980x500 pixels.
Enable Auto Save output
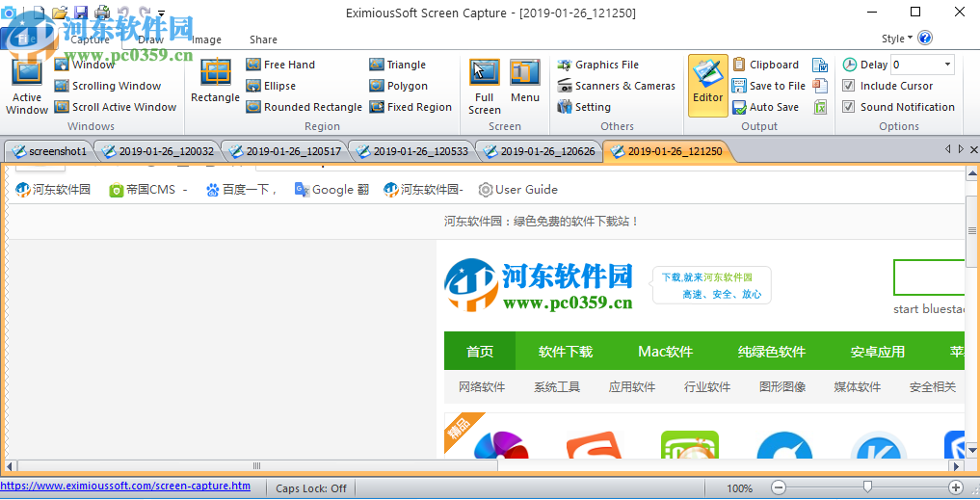click(x=766, y=107)
